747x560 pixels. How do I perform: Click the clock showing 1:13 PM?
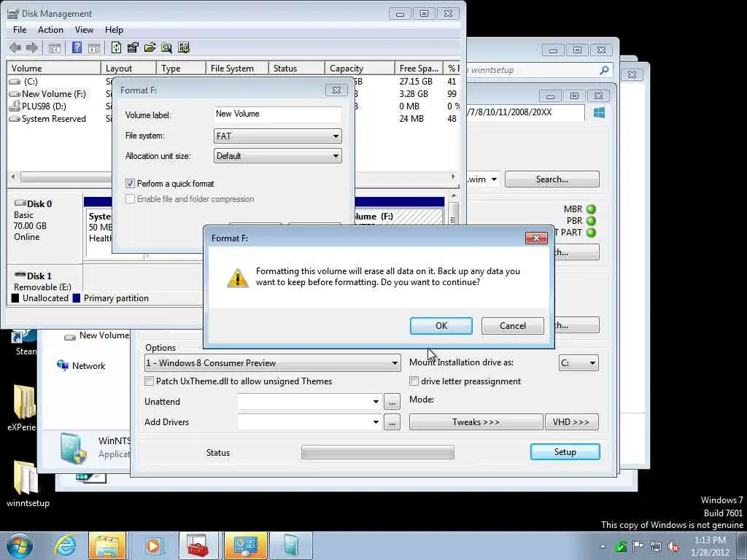pyautogui.click(x=710, y=540)
